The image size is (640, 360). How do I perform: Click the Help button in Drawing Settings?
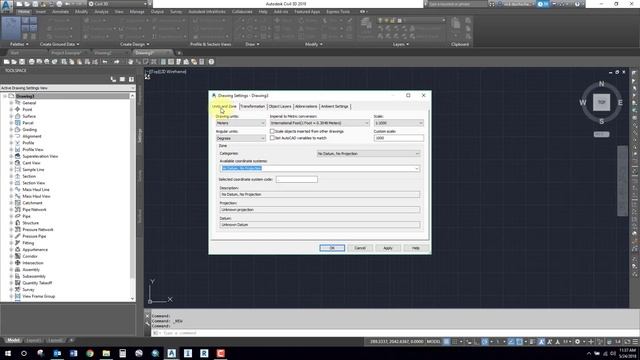416,248
